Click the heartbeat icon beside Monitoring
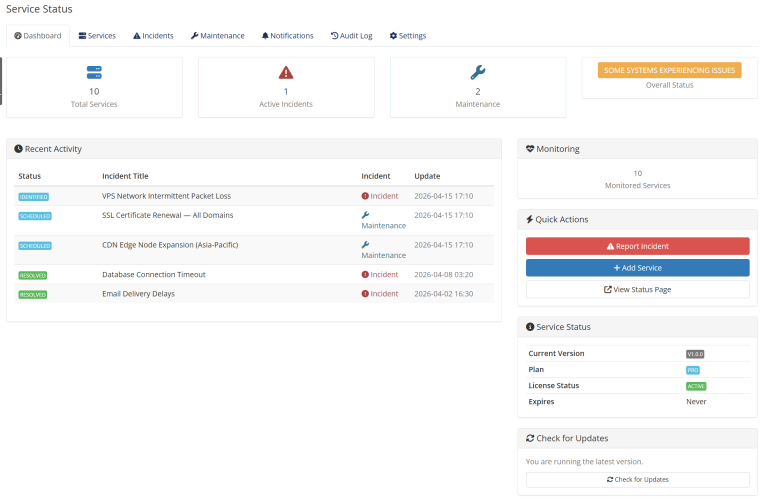Image resolution: width=765 pixels, height=502 pixels. (530, 149)
